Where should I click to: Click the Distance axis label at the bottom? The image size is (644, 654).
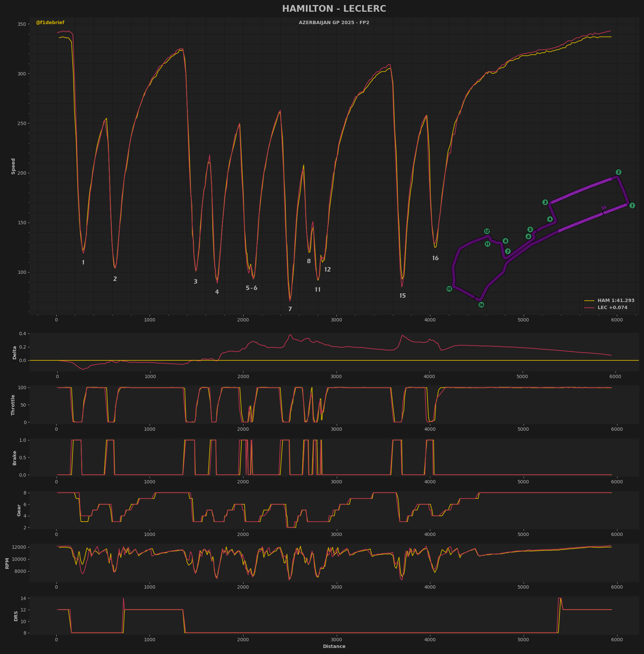334,646
